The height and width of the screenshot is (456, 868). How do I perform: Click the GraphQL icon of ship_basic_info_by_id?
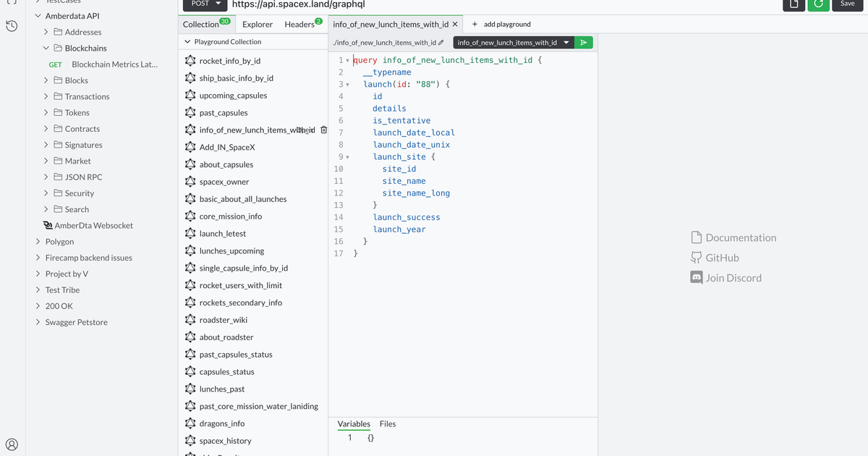pos(190,78)
